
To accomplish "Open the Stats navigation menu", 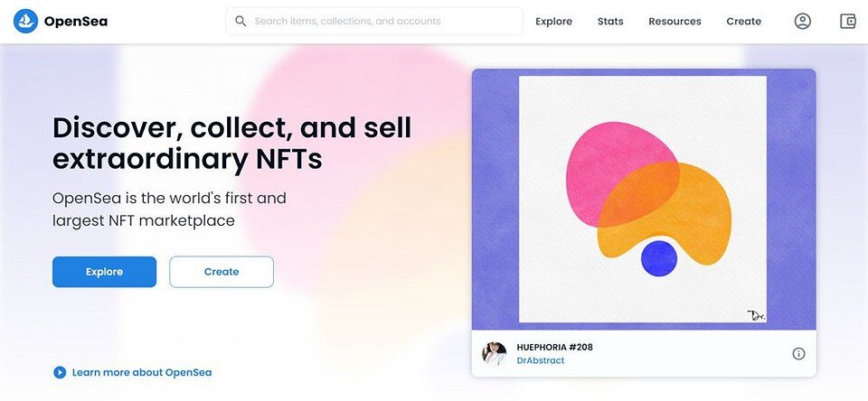I will [x=610, y=21].
